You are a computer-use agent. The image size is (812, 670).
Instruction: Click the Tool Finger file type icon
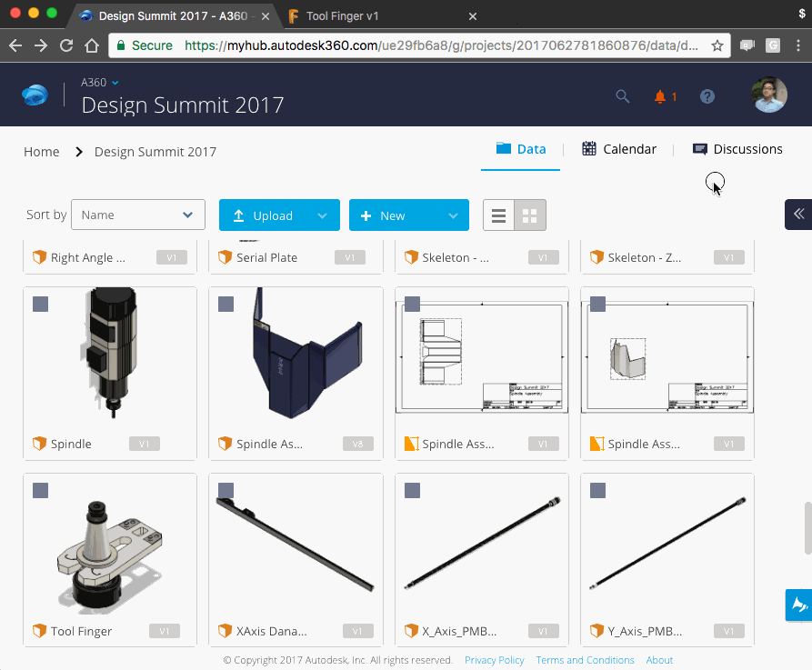click(x=39, y=631)
